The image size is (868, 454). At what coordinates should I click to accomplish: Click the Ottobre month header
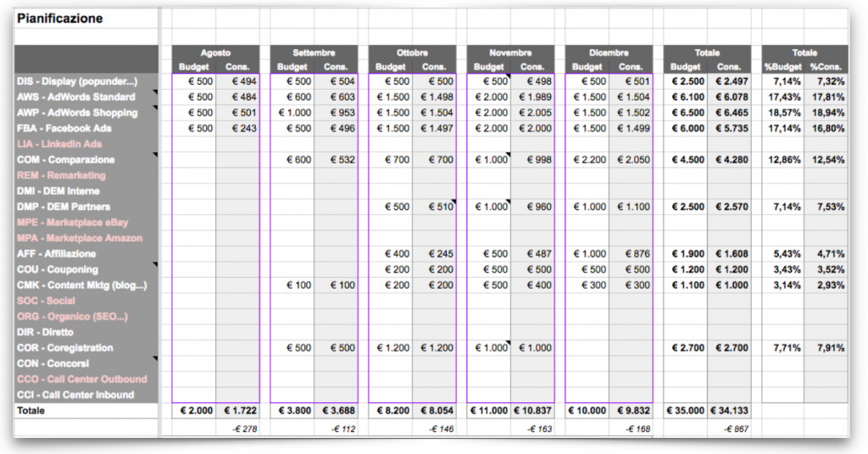pyautogui.click(x=412, y=53)
